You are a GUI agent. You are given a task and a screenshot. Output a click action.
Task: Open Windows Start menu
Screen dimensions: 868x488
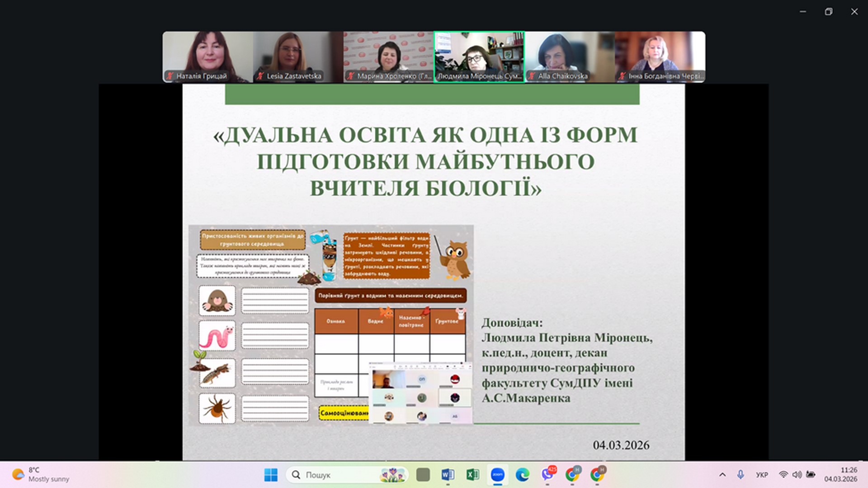(x=271, y=475)
